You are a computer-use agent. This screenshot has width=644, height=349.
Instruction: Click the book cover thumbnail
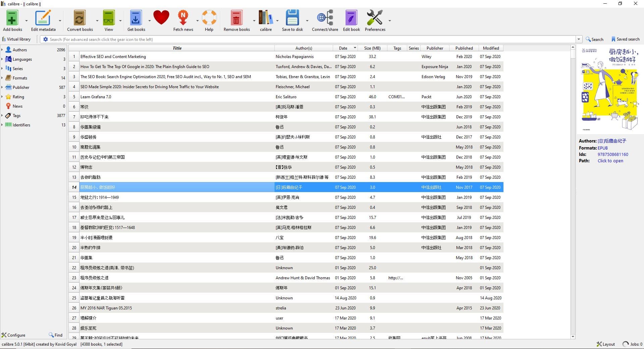click(x=609, y=89)
